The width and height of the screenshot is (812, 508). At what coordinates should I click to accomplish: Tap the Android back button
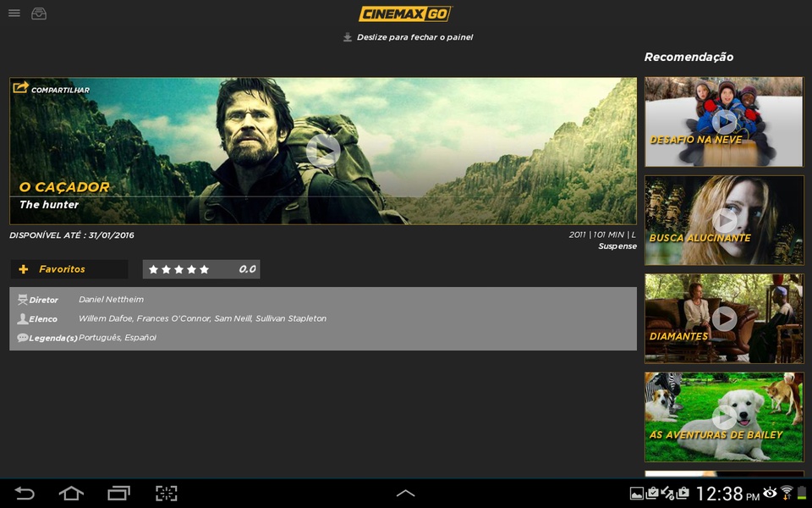pyautogui.click(x=24, y=493)
